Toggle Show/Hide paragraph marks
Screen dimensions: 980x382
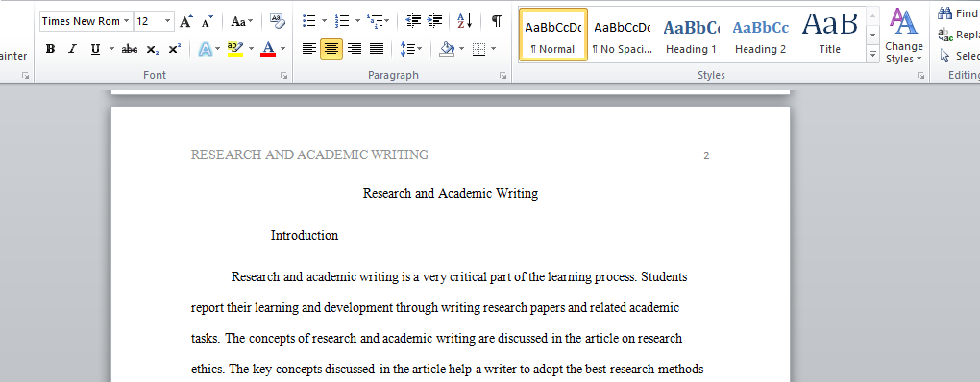tap(497, 21)
